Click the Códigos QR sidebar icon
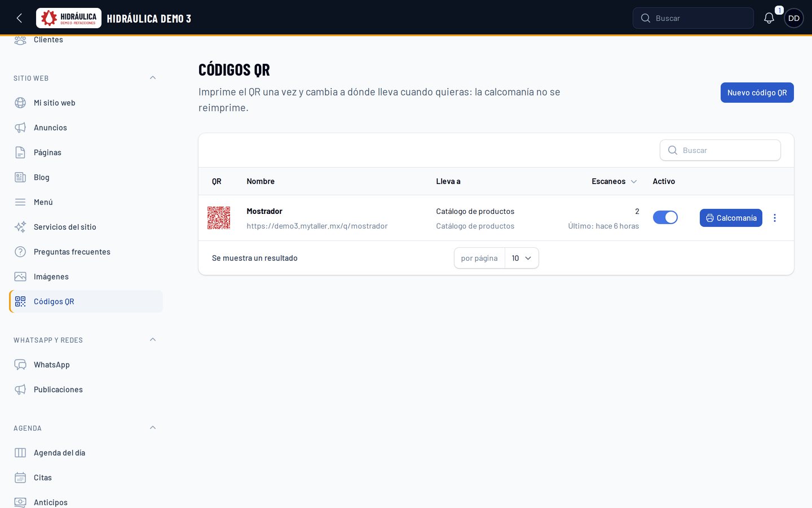 (20, 301)
